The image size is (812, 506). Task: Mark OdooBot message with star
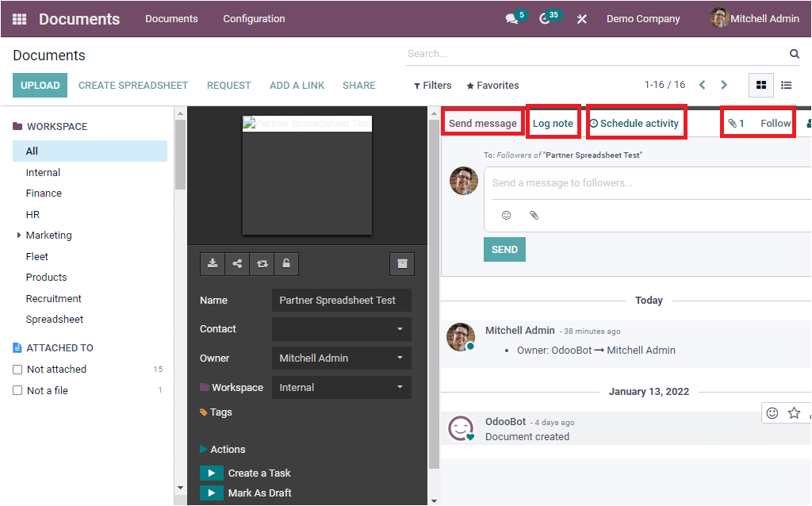tap(794, 412)
